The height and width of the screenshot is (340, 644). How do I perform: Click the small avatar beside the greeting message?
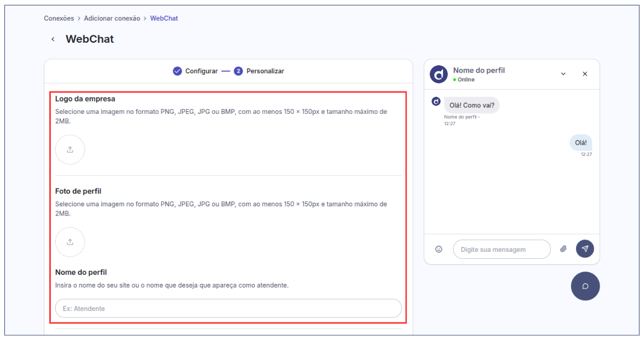pyautogui.click(x=436, y=102)
